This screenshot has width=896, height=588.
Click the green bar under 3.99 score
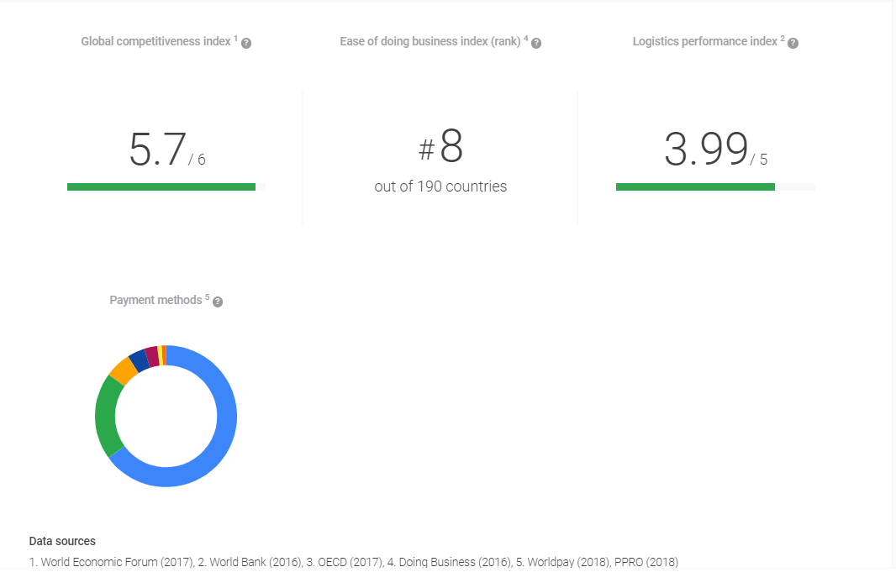click(x=695, y=186)
